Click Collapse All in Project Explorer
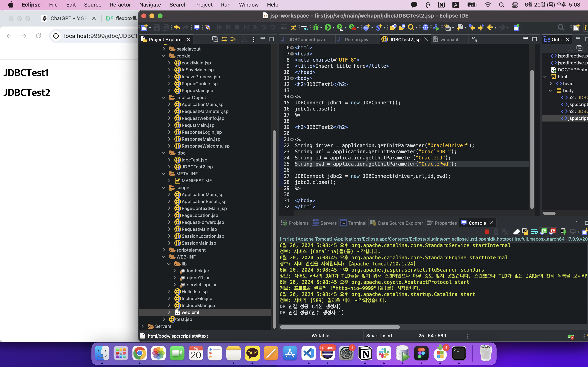Screen dimensions: 588x367 (215, 39)
